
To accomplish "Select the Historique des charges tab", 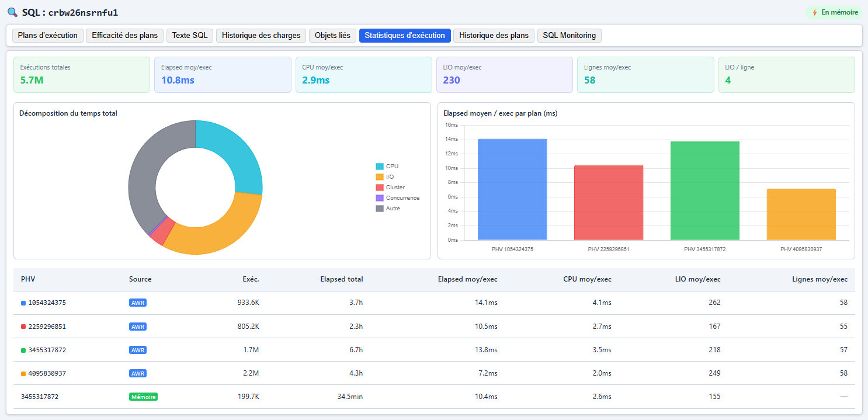I will 261,36.
